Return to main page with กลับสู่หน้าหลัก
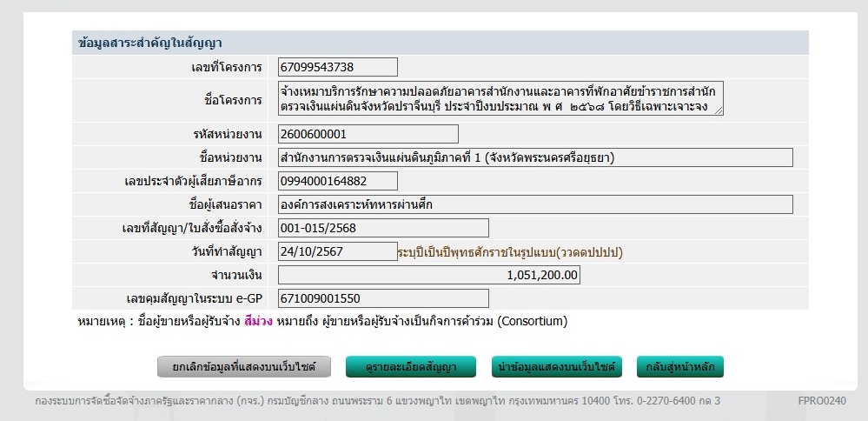868x421 pixels. pos(680,367)
